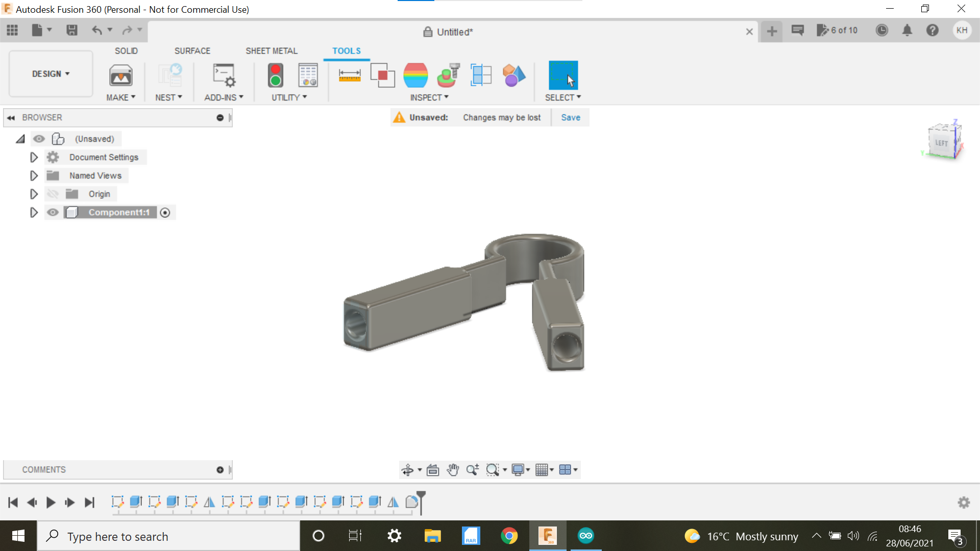Open the DESIGN workspace dropdown

click(50, 73)
